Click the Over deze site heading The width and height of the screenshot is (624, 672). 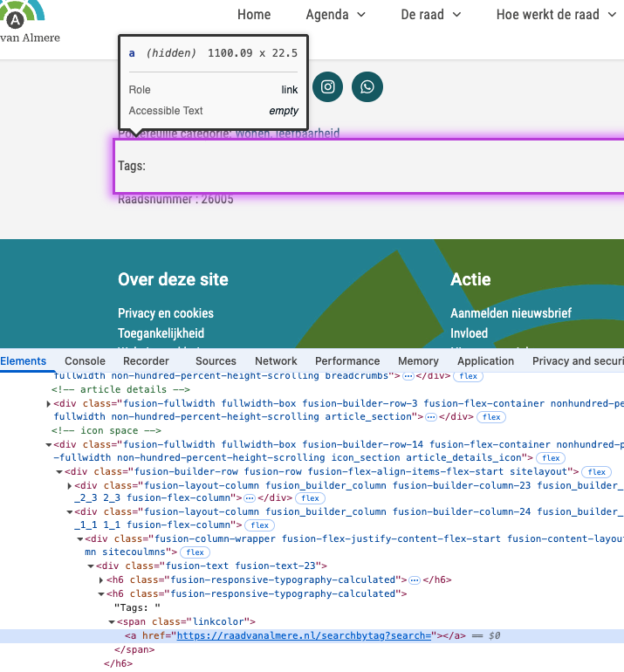(173, 279)
